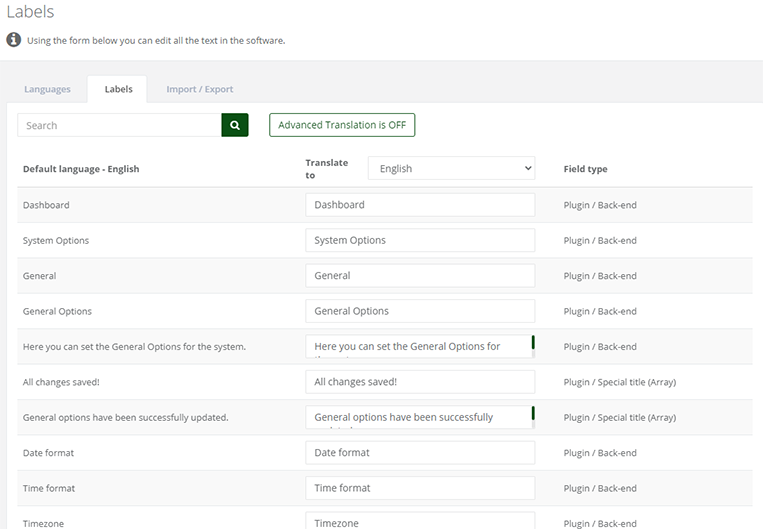Click 'Plugin / Back-end' in the Dashboard row
Screen dimensions: 763x529
(600, 205)
